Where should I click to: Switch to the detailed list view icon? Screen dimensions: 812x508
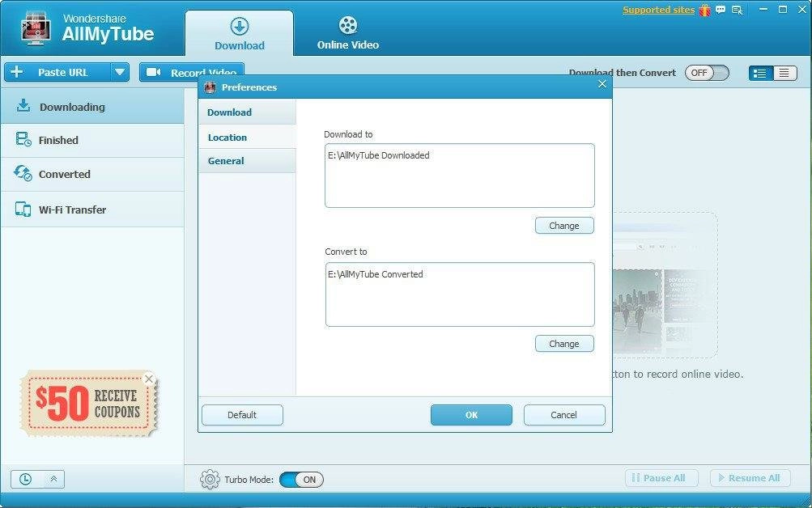[x=760, y=73]
